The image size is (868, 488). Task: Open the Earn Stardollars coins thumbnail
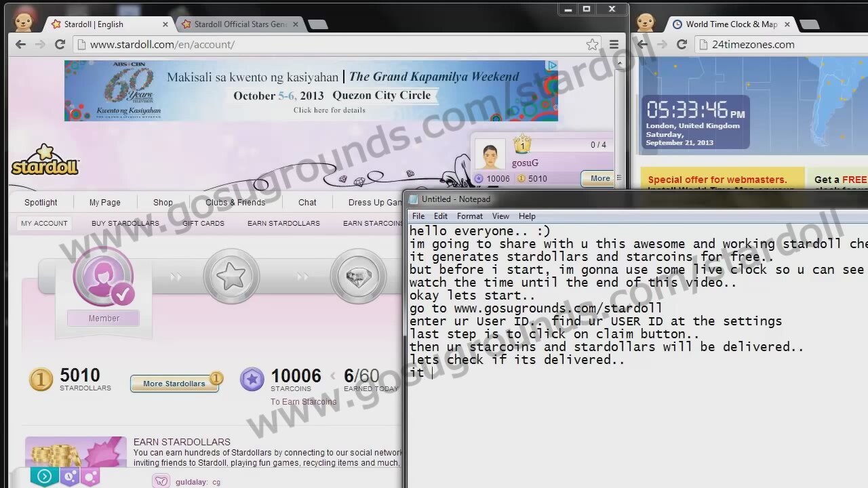[x=76, y=452]
